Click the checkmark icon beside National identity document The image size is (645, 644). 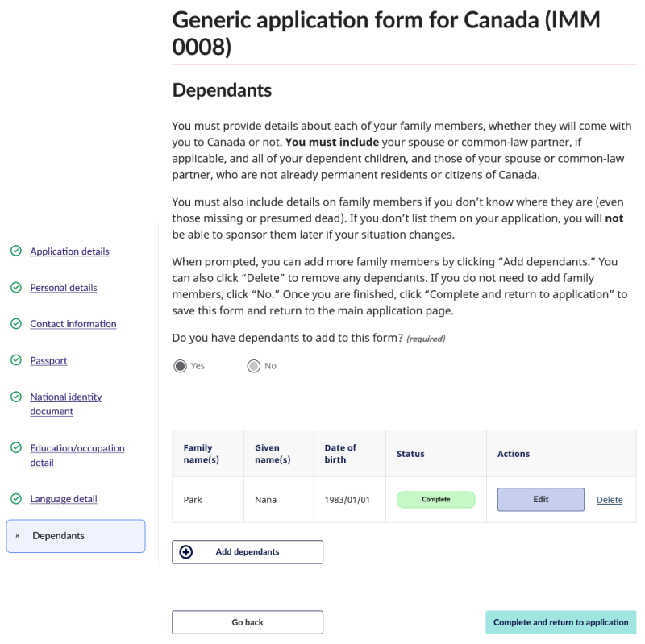click(x=16, y=397)
